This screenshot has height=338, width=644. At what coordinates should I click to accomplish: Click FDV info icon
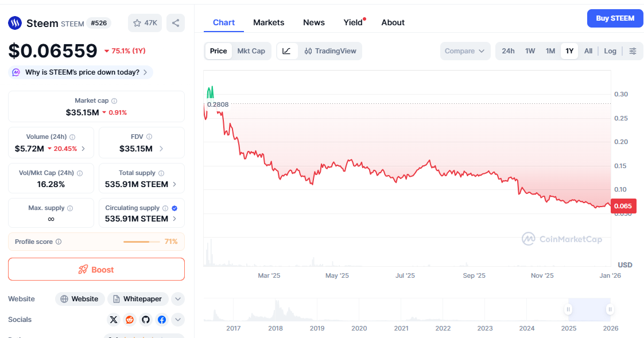pyautogui.click(x=149, y=137)
